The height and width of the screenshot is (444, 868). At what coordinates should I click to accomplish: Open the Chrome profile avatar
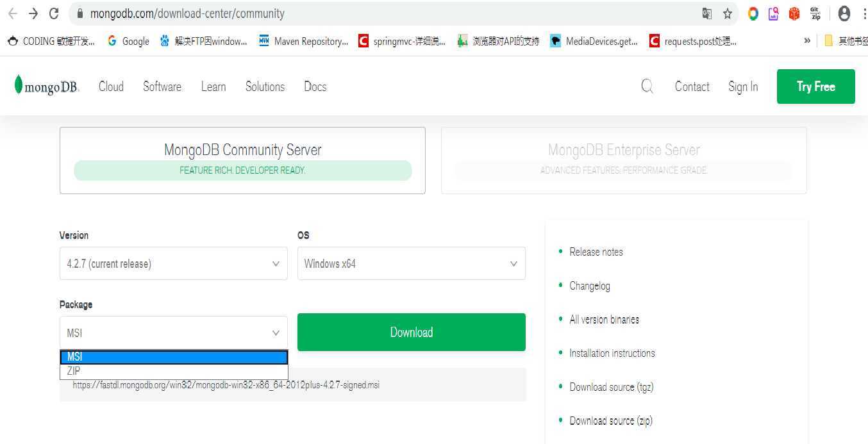click(x=844, y=13)
